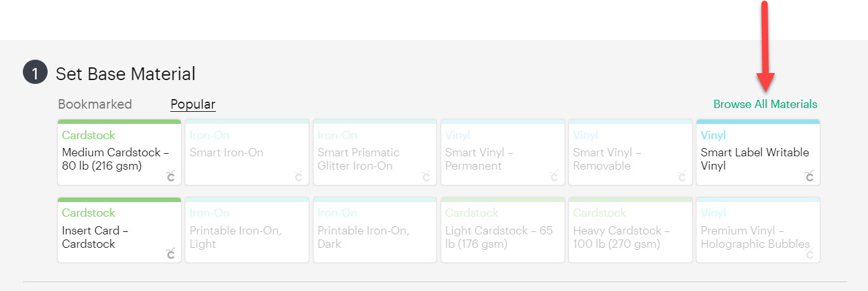868x291 pixels.
Task: Click Cricut icon on Insert Card tile
Action: pyautogui.click(x=170, y=254)
